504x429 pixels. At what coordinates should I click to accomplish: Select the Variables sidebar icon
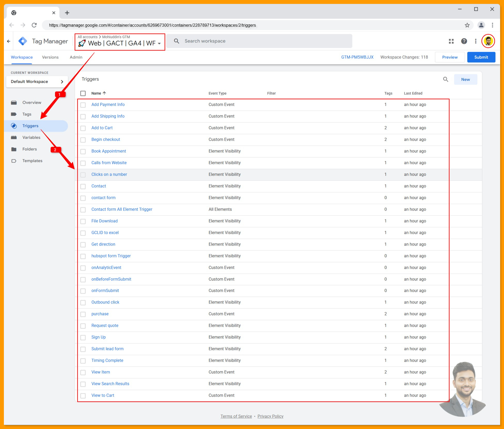[14, 137]
